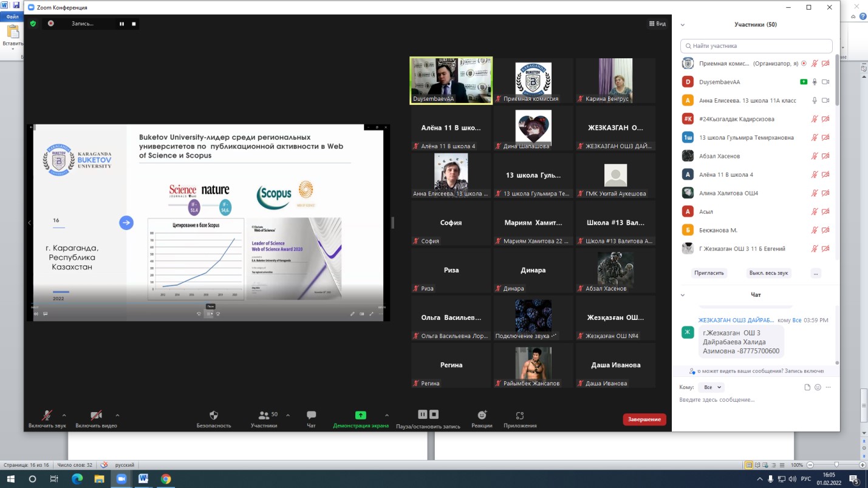Click the red Завершение button
868x488 pixels.
coord(644,419)
